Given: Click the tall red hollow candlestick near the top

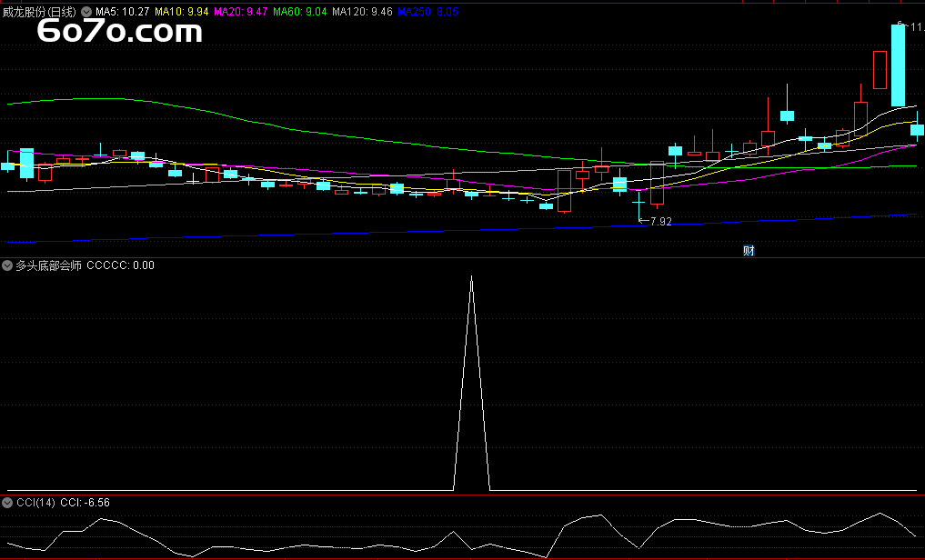Looking at the screenshot, I should coord(880,70).
